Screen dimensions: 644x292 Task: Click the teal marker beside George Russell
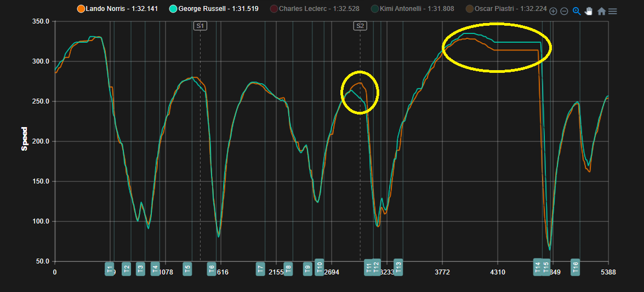tap(174, 8)
